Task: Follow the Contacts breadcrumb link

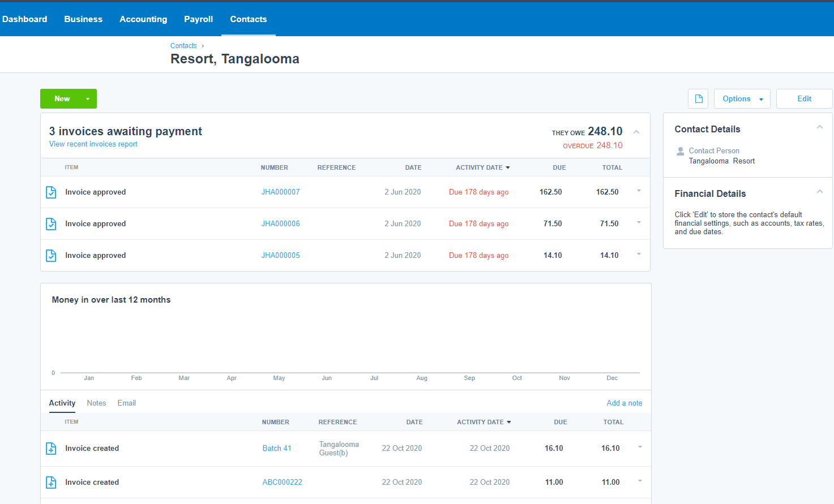Action: [x=183, y=46]
